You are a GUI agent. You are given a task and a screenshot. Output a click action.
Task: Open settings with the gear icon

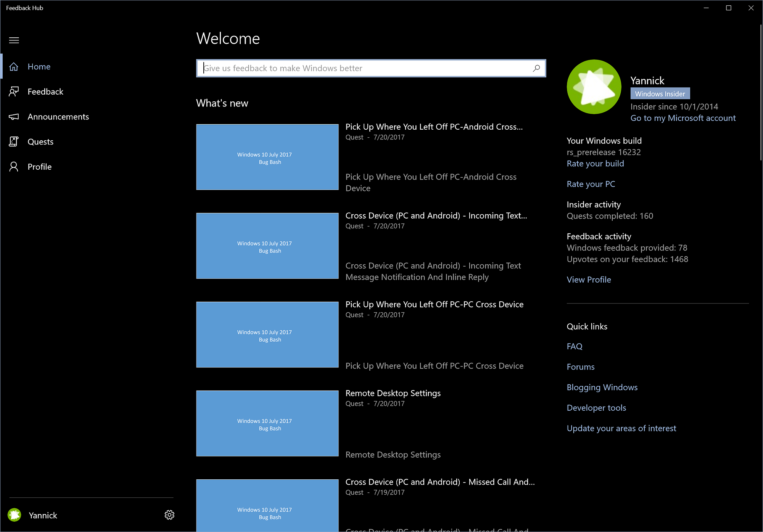click(x=169, y=515)
